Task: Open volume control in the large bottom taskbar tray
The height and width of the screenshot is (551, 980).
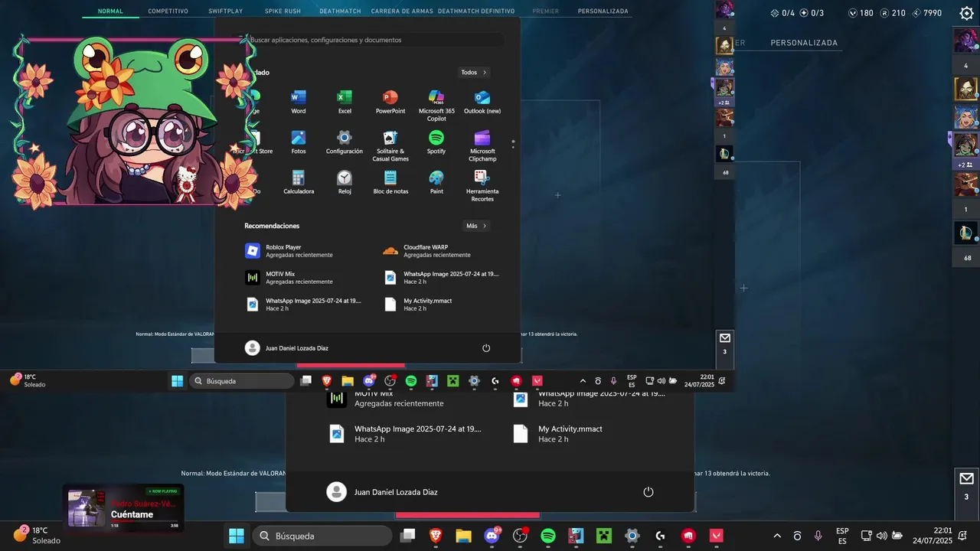Action: tap(882, 536)
